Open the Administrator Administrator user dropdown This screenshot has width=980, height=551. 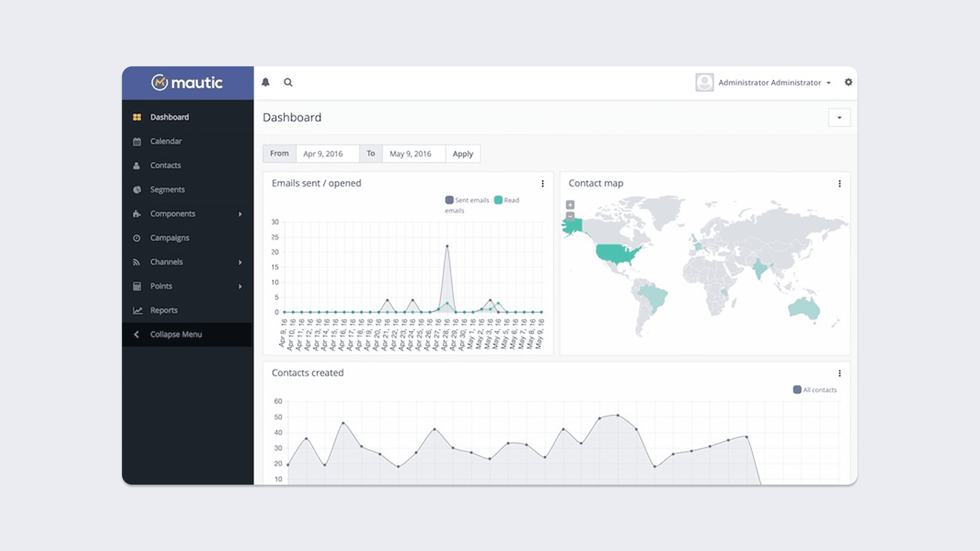point(774,82)
